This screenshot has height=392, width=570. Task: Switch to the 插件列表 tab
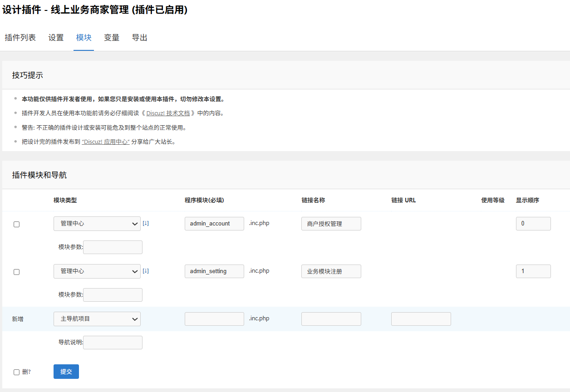(20, 38)
